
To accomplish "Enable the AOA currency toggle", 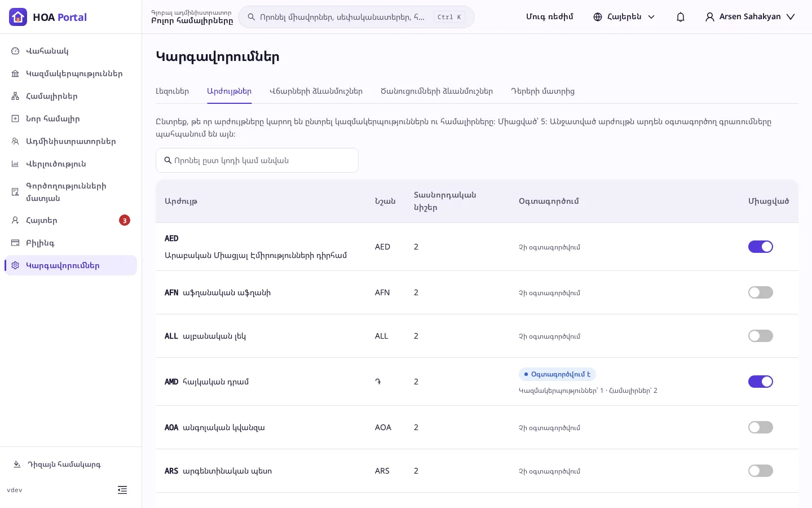I will pos(761,427).
